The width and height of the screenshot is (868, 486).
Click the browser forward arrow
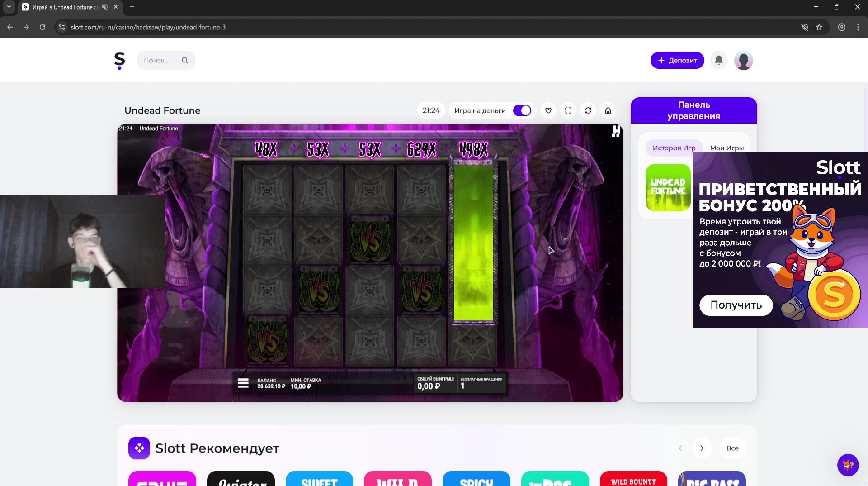[26, 27]
